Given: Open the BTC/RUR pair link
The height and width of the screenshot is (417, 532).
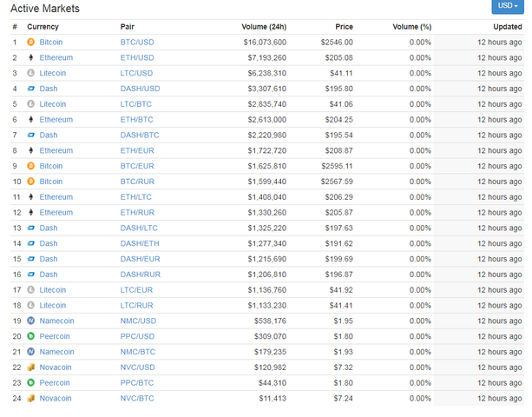Looking at the screenshot, I should (137, 182).
